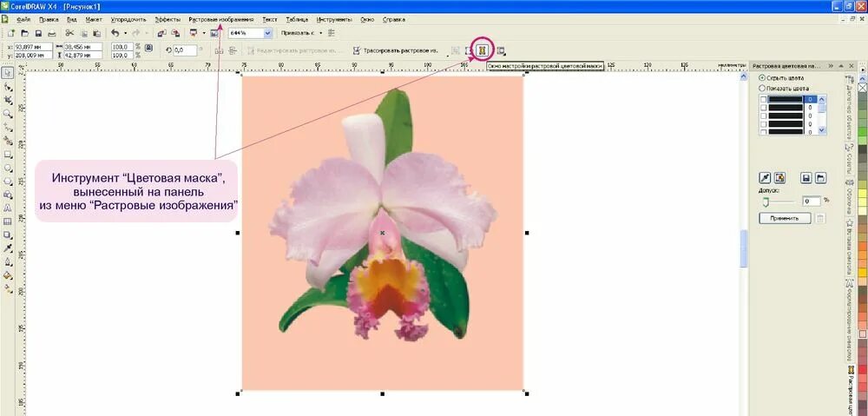Check the second color mask checkbox
Image resolution: width=868 pixels, height=416 pixels.
pyautogui.click(x=764, y=108)
